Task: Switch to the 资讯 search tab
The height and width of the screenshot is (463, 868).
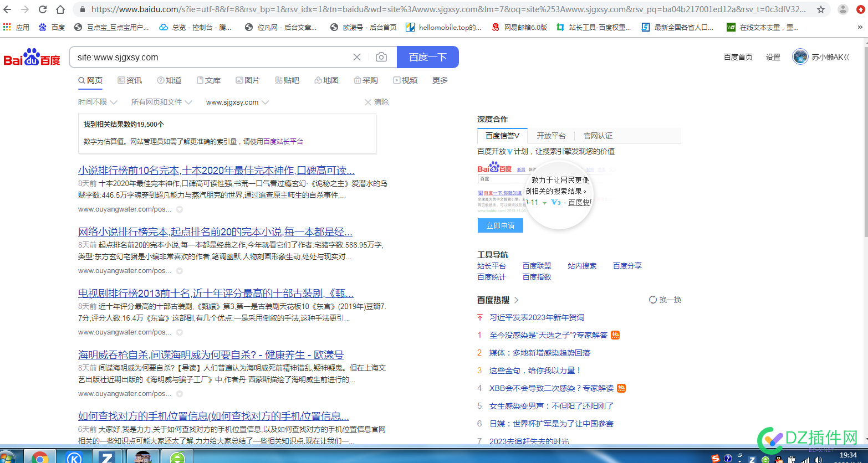Action: tap(130, 80)
